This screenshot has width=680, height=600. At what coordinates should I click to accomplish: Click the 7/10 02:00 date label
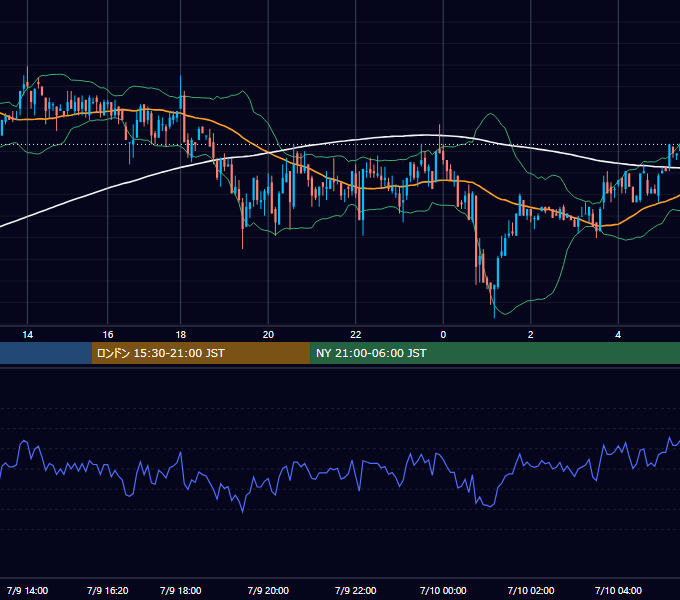[x=531, y=590]
